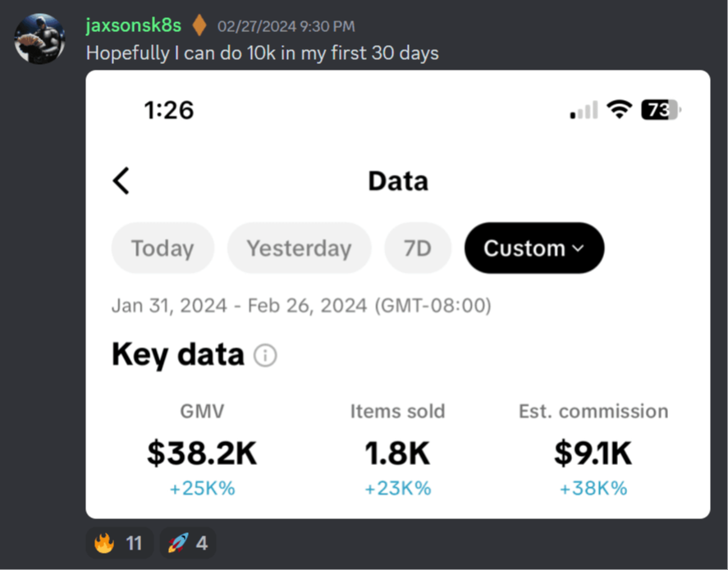Click the message timestamp 02/27/2024
The width and height of the screenshot is (728, 570).
pyautogui.click(x=286, y=26)
